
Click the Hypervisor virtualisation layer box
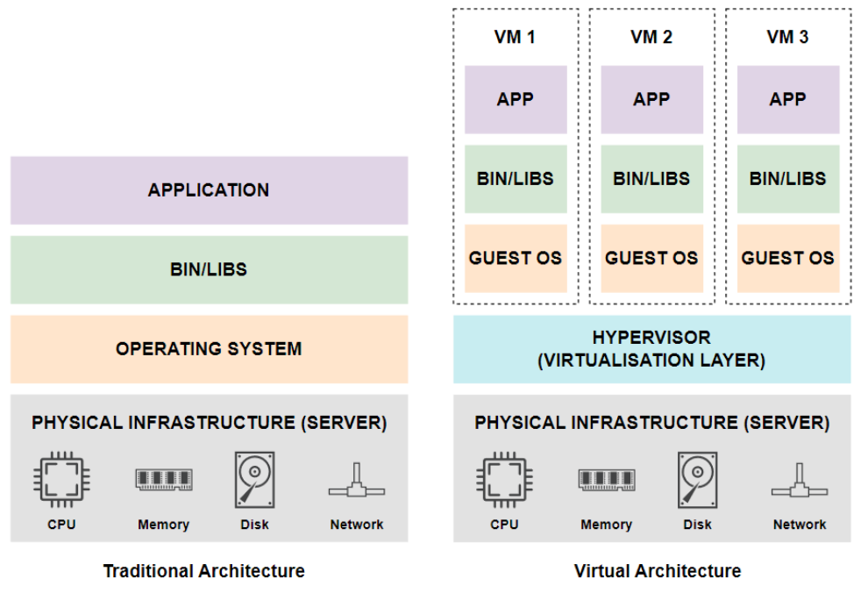652,349
